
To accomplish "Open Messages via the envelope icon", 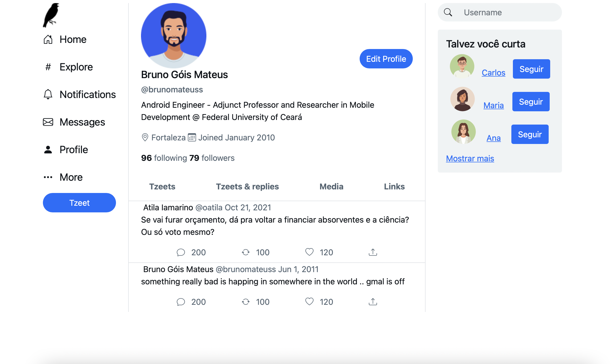I will click(48, 122).
